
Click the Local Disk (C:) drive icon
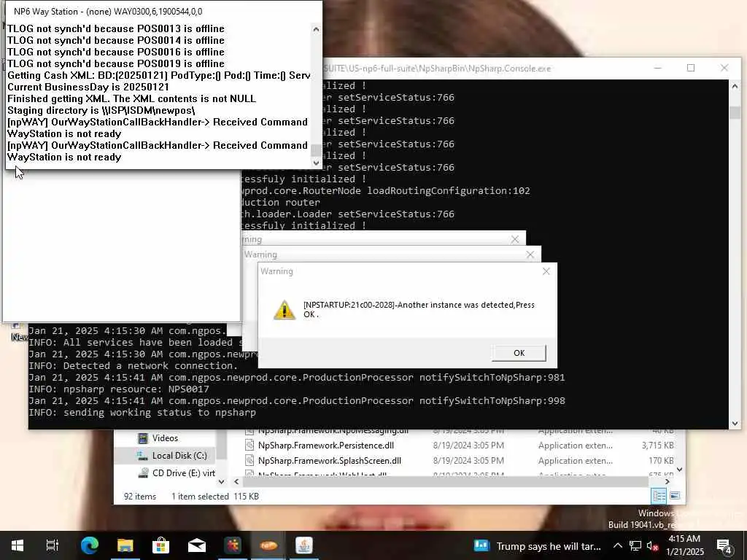(x=142, y=456)
